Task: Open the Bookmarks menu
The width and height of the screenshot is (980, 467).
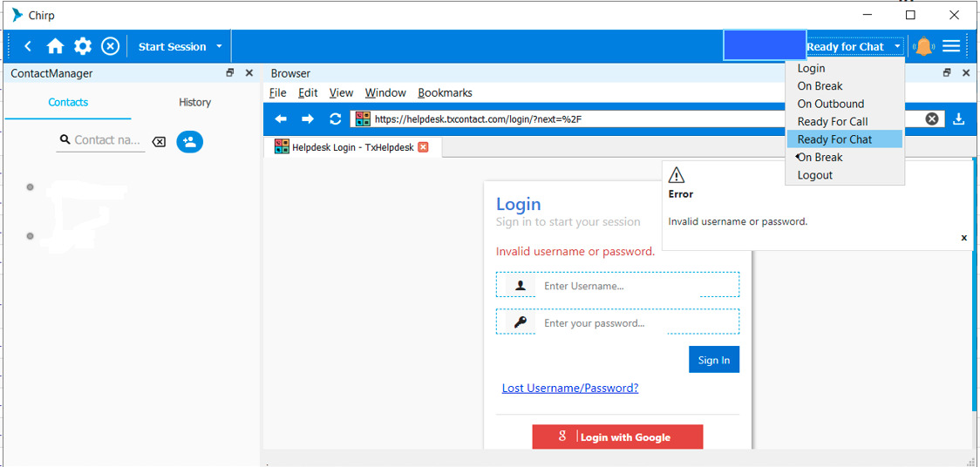Action: [445, 93]
